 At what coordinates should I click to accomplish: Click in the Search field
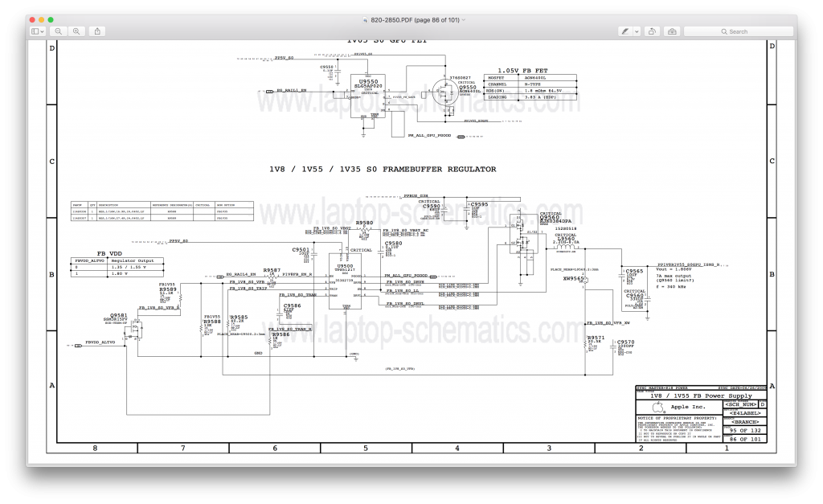[747, 31]
